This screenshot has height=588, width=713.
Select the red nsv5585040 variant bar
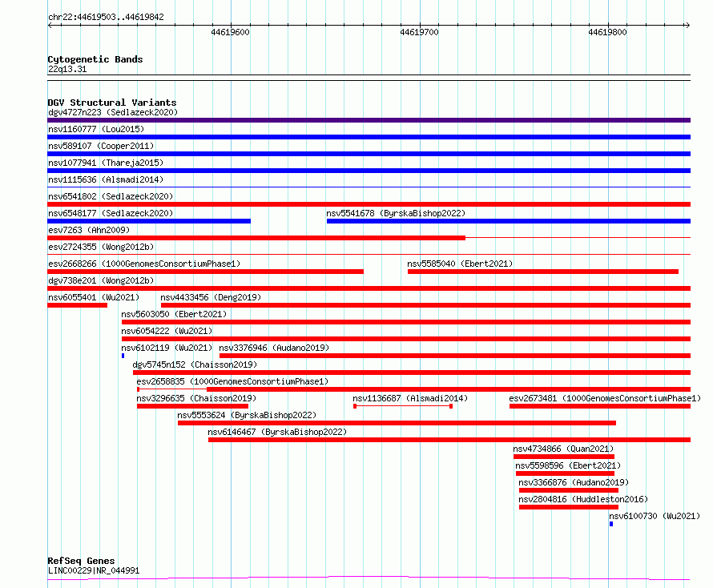pos(543,272)
